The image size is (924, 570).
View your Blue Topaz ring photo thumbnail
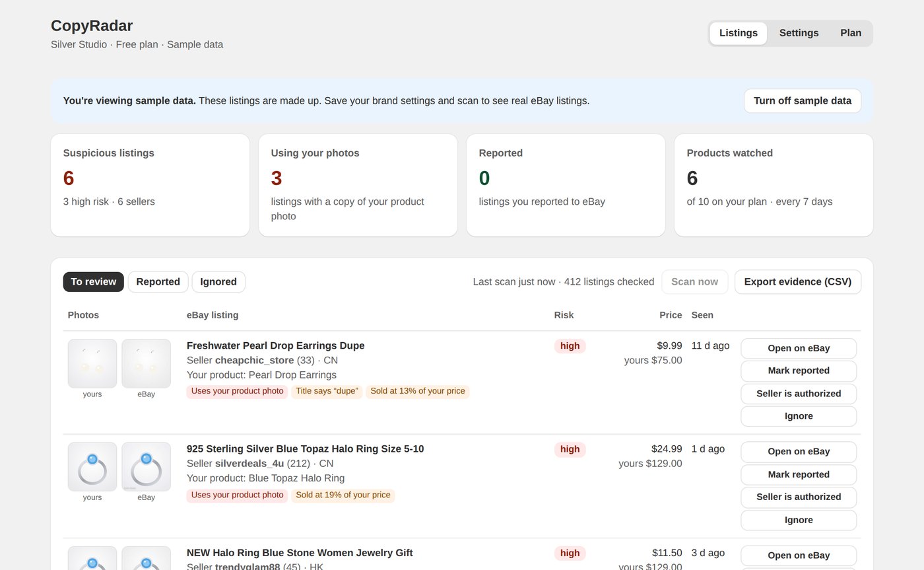click(92, 467)
